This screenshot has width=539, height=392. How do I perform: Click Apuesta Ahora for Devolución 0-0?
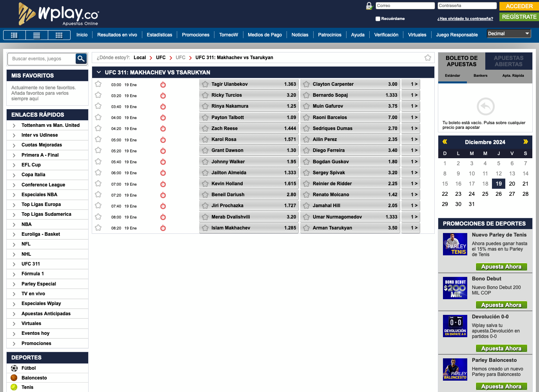tap(501, 349)
